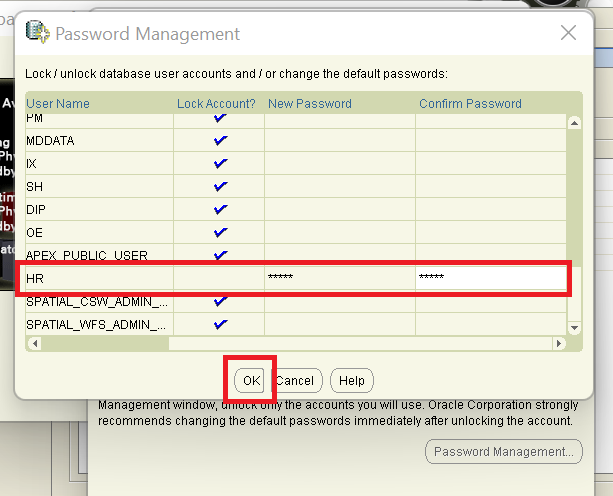Open Help for password management

tap(352, 380)
